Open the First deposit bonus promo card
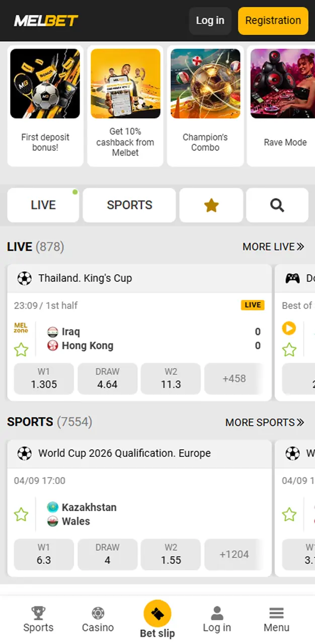This screenshot has height=644, width=315. tap(45, 106)
